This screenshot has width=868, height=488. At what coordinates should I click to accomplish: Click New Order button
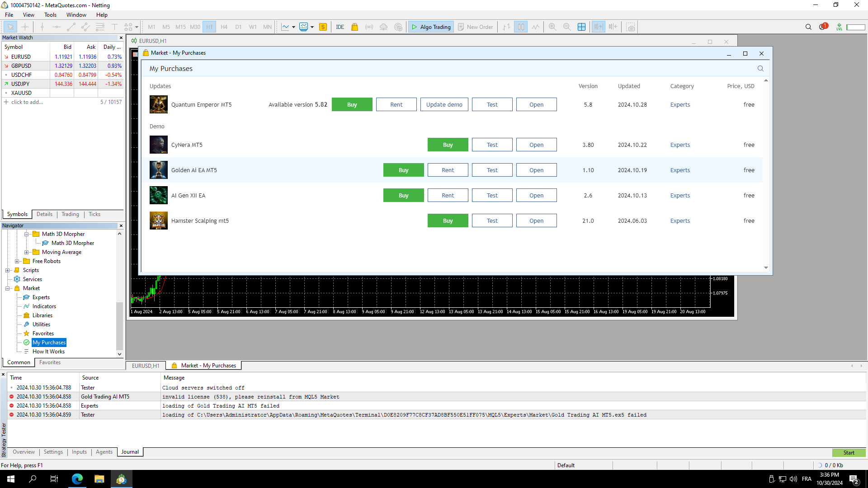[475, 27]
